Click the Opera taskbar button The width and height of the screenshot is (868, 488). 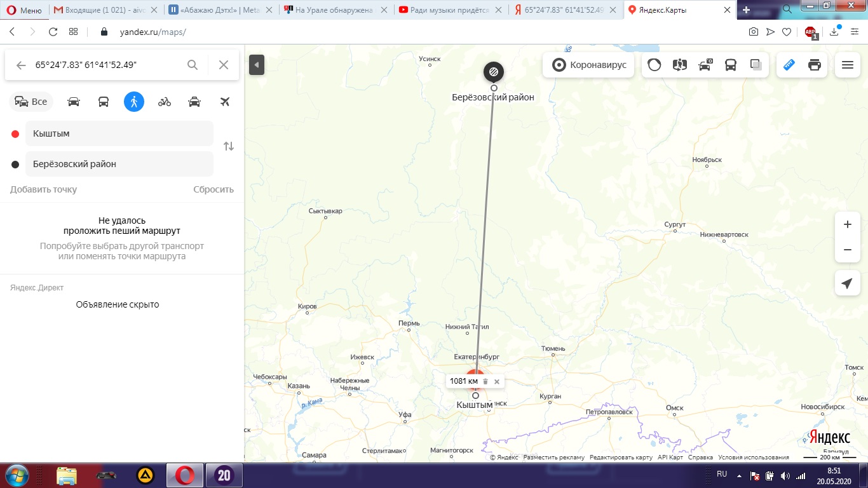(x=185, y=475)
